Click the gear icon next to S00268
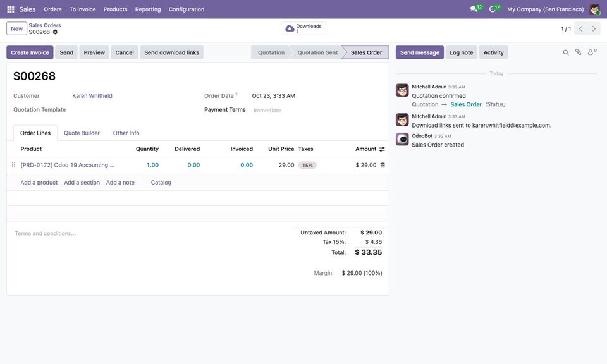Screen dimensions: 607x364 pyautogui.click(x=55, y=32)
